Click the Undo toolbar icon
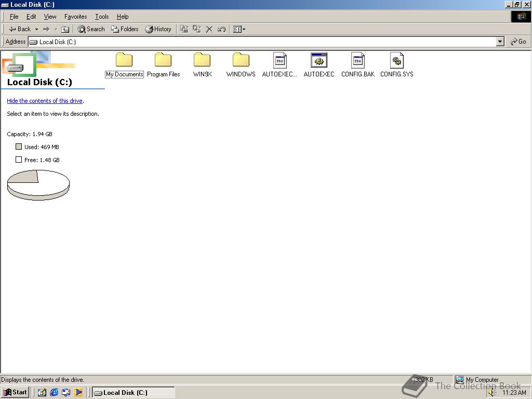This screenshot has height=399, width=532. [221, 29]
